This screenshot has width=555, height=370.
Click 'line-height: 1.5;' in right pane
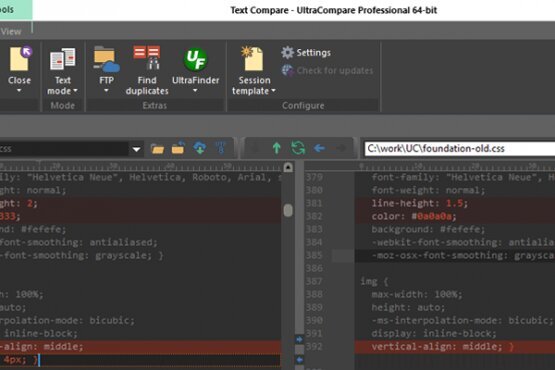tap(420, 203)
